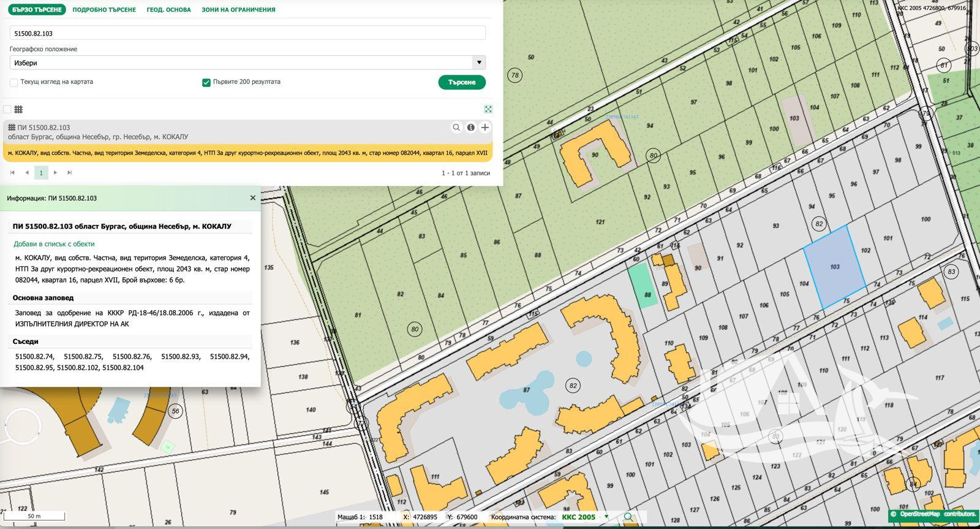
Task: Go to last results page
Action: 69,173
